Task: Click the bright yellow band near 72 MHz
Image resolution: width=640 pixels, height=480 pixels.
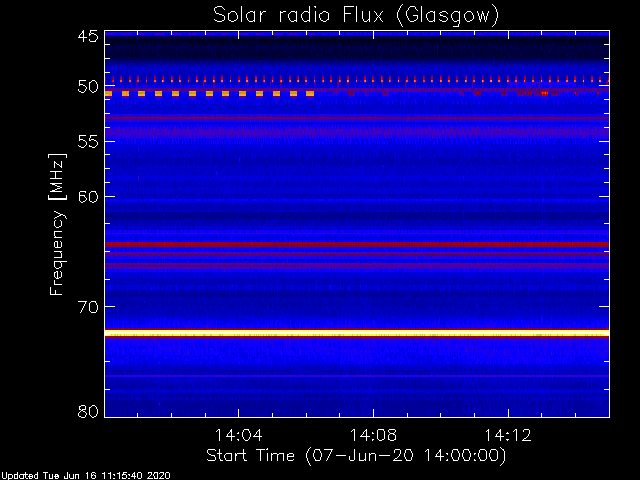Action: click(x=357, y=333)
